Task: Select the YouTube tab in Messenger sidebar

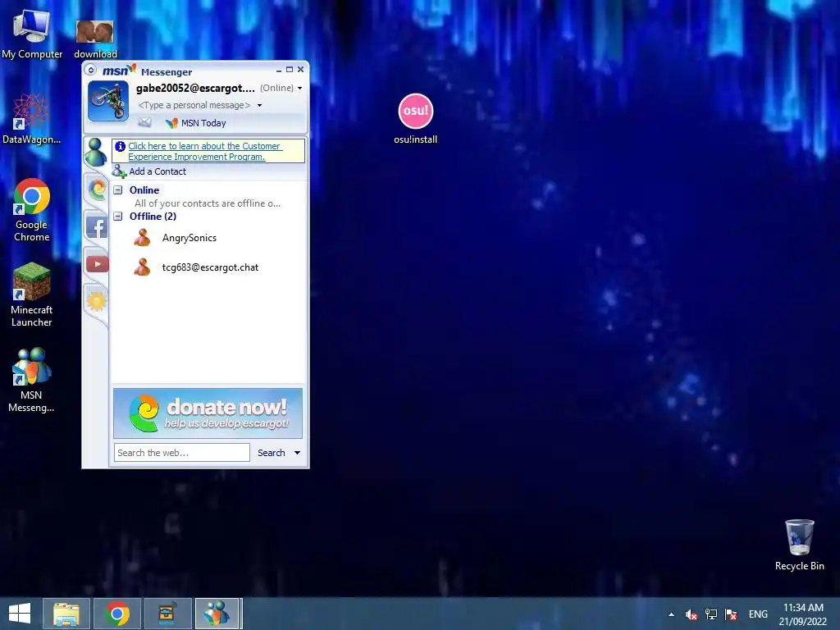Action: 97,263
